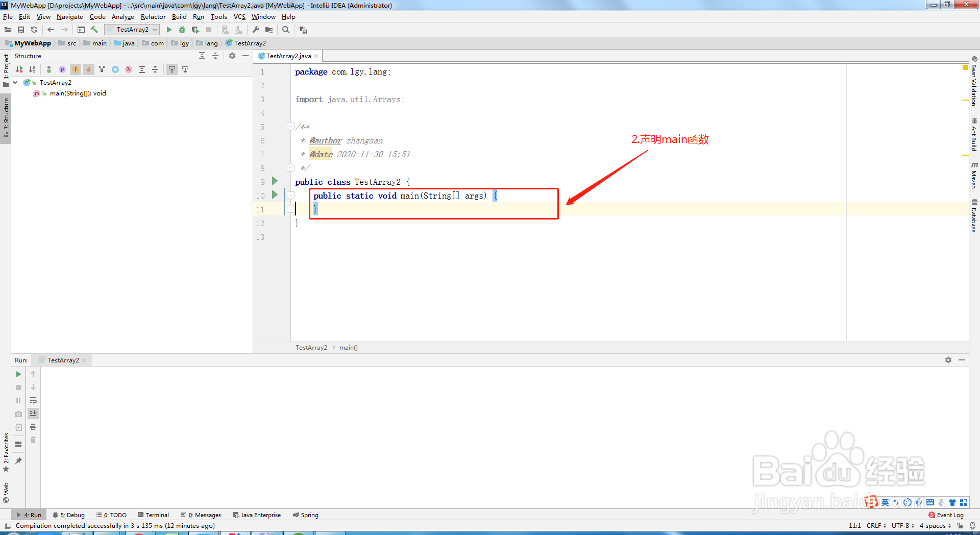
Task: Open the Navigate menu
Action: pyautogui.click(x=70, y=17)
